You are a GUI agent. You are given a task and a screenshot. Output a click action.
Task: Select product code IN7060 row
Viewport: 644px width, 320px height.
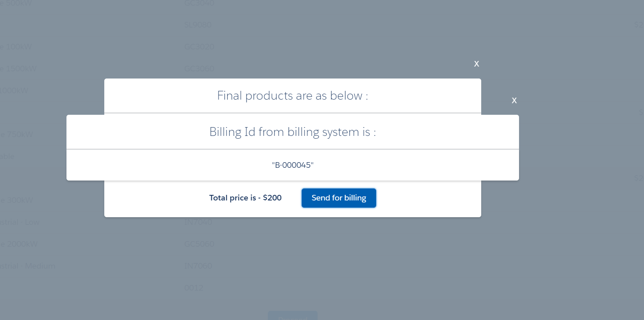198,266
